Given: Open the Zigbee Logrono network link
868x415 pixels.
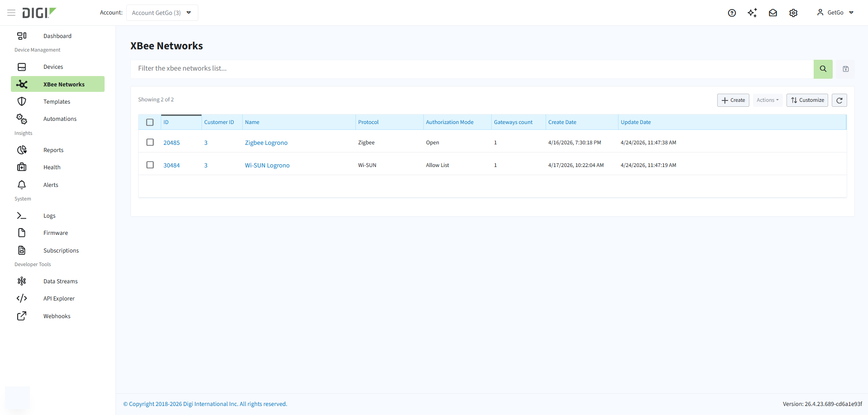Looking at the screenshot, I should [266, 143].
